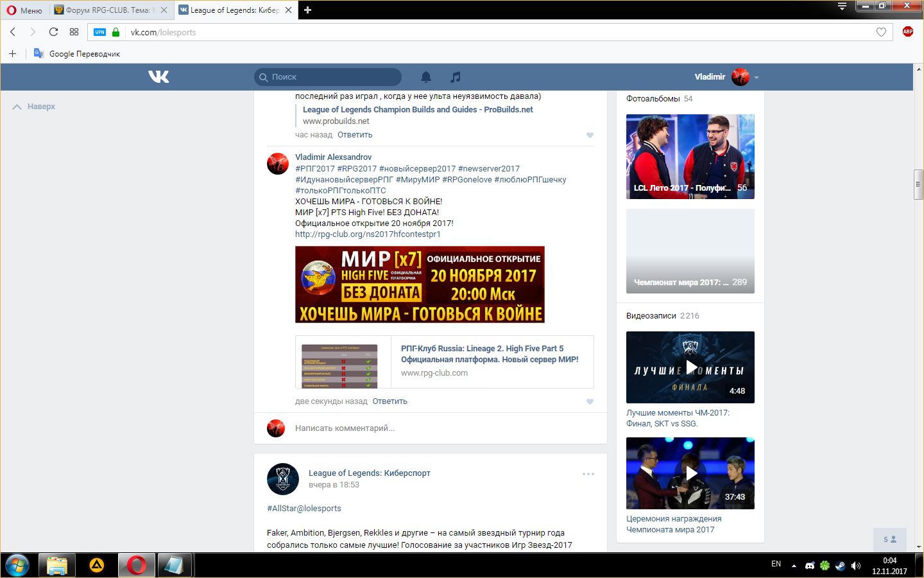Open a new browser tab
This screenshot has width=924, height=578.
pos(307,10)
